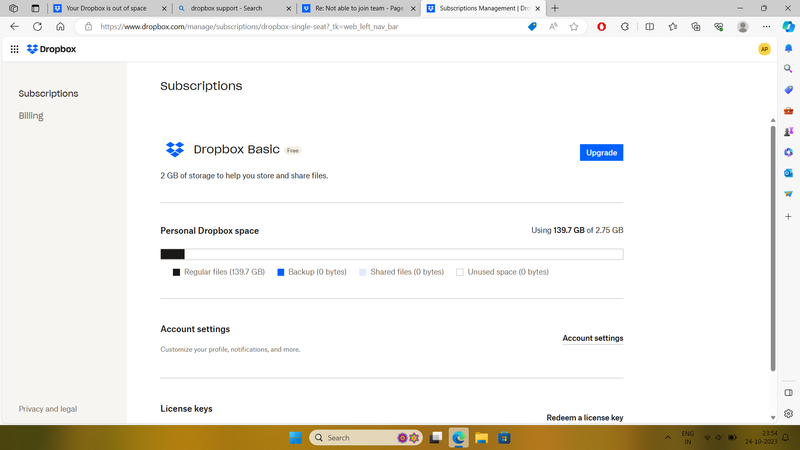Open Edge Copilot sidebar icon

coord(788,27)
